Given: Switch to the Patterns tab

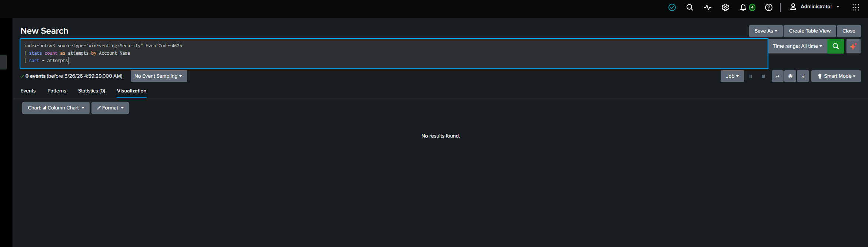Looking at the screenshot, I should click(x=57, y=91).
